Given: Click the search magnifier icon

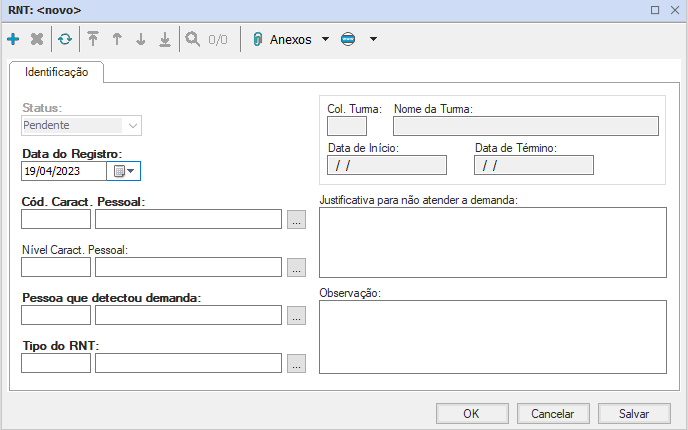Looking at the screenshot, I should pos(193,40).
